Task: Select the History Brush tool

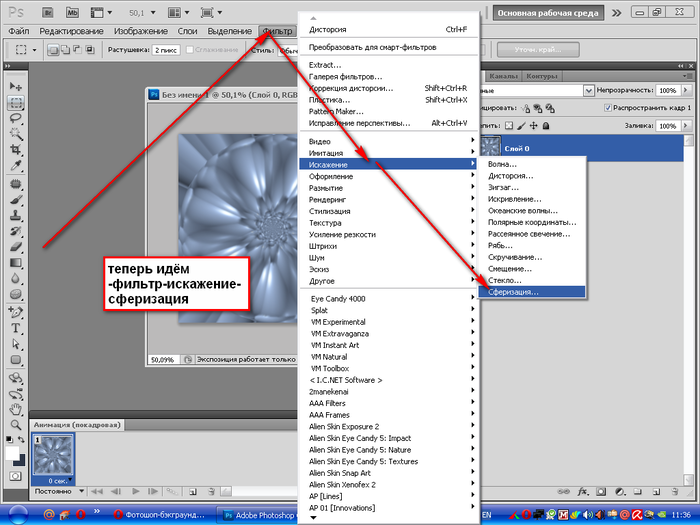Action: pos(16,231)
